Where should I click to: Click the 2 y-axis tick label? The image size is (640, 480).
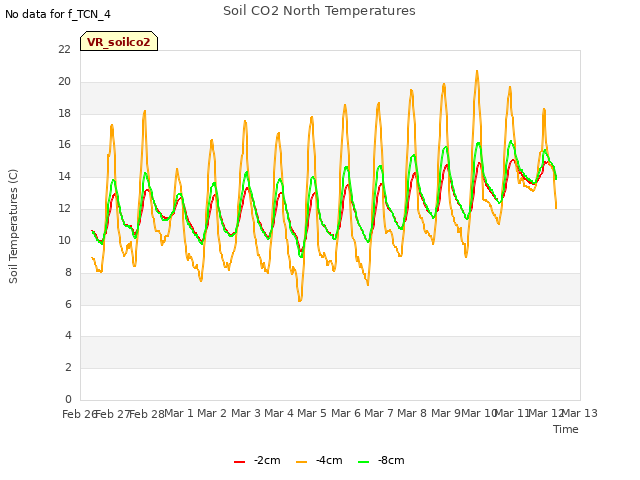click(68, 367)
